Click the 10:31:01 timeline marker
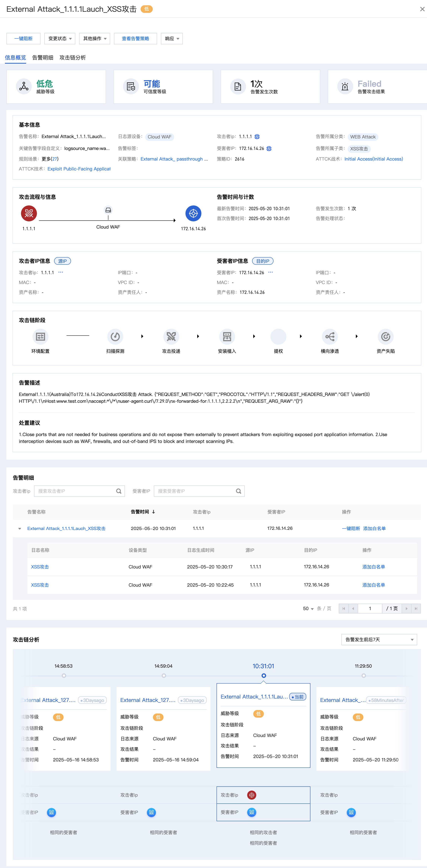This screenshot has height=868, width=427. (x=264, y=676)
